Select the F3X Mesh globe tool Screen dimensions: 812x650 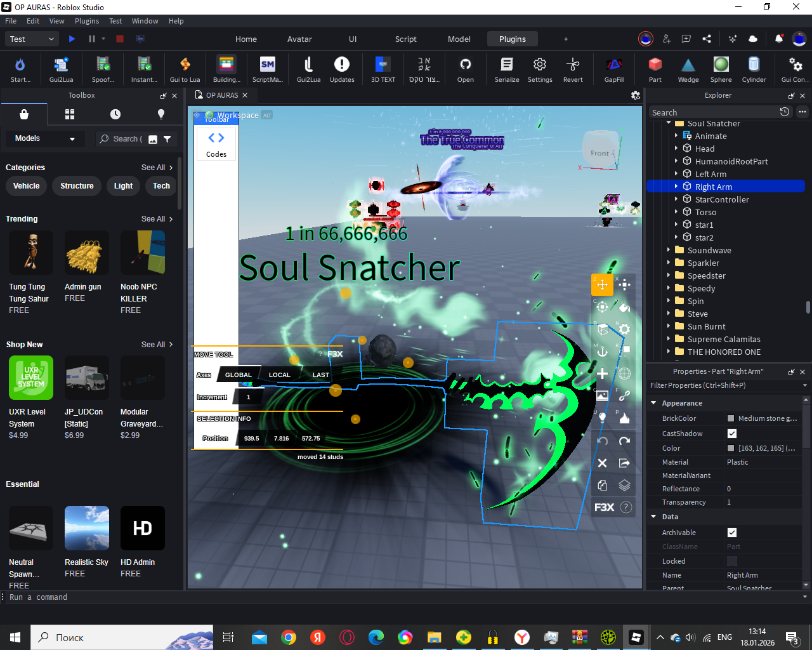coord(625,374)
